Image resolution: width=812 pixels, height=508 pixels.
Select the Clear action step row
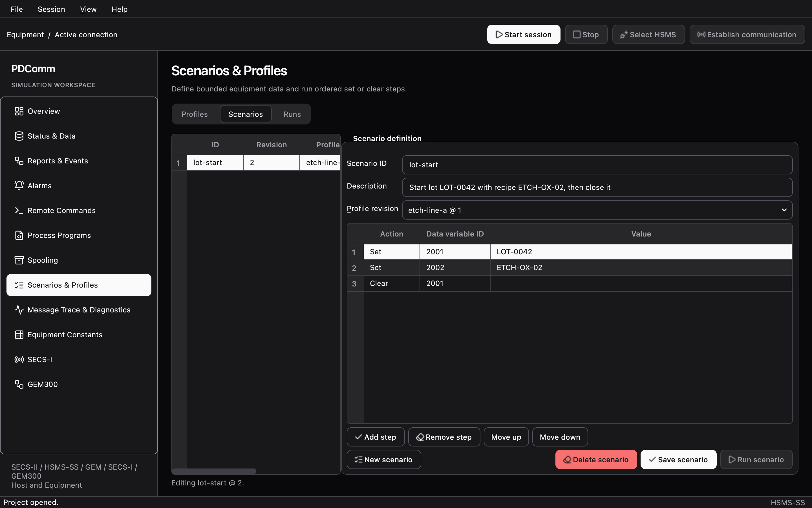click(570, 283)
